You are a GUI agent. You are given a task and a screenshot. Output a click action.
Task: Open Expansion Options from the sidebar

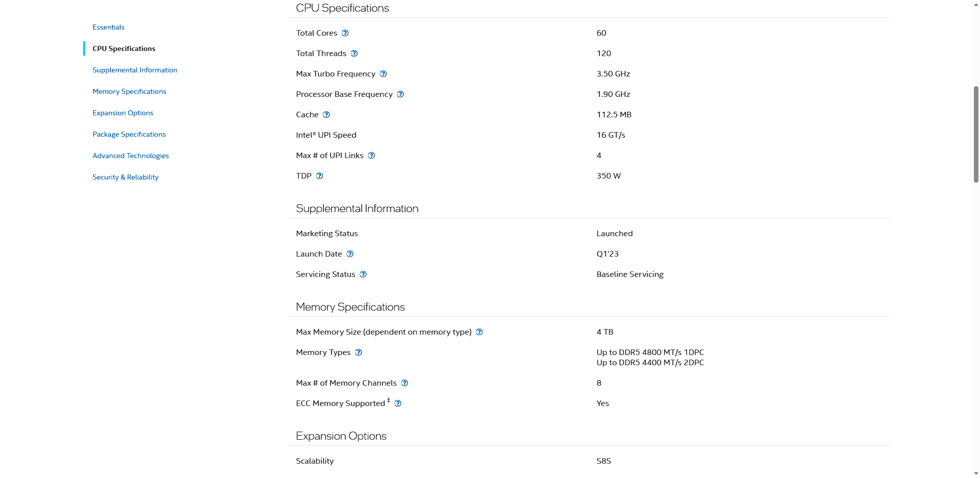click(122, 113)
